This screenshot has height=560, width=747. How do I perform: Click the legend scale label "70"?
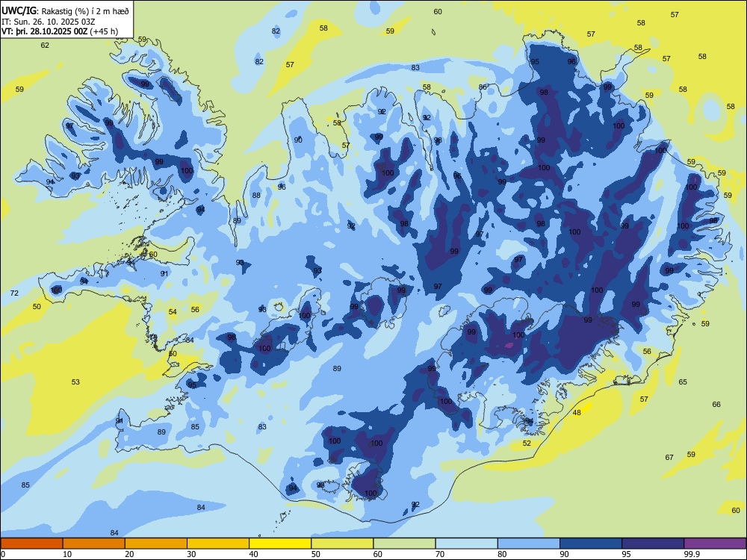tap(440, 554)
